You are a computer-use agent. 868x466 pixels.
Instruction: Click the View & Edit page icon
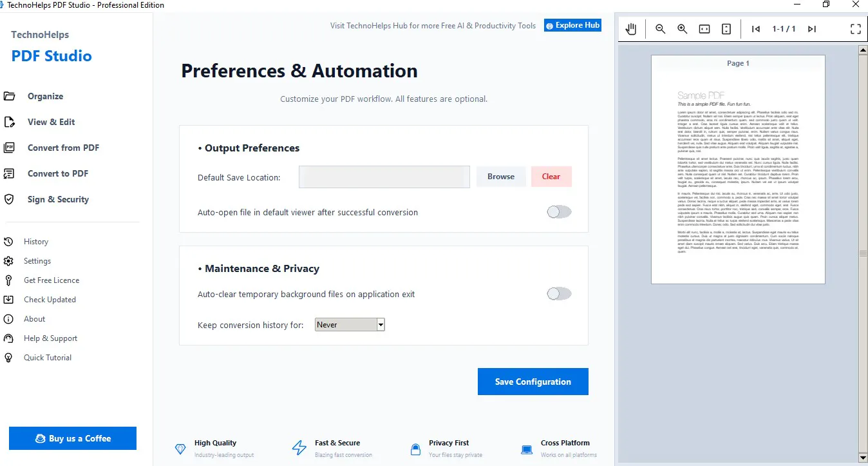[9, 122]
